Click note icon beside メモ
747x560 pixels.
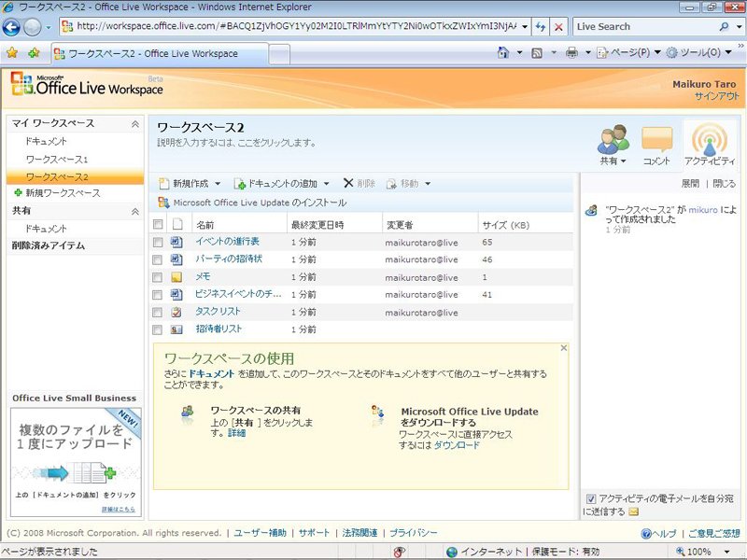pos(176,277)
